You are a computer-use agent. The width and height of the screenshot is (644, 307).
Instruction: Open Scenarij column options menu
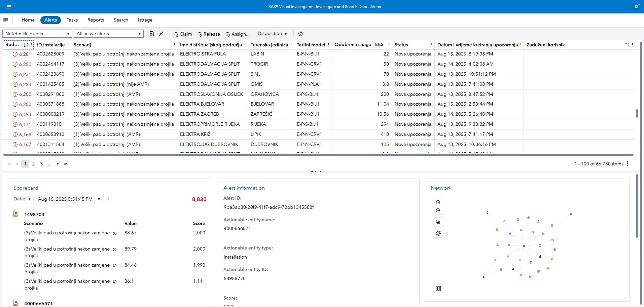tap(174, 45)
